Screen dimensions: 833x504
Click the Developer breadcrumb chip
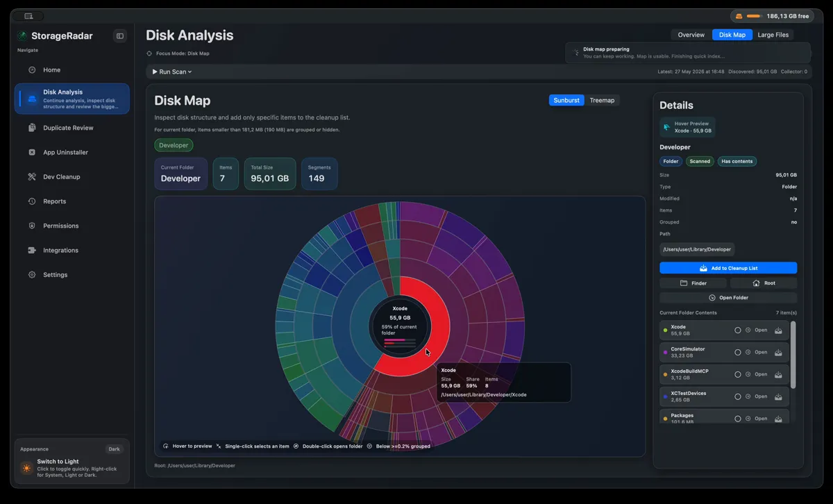pos(174,145)
